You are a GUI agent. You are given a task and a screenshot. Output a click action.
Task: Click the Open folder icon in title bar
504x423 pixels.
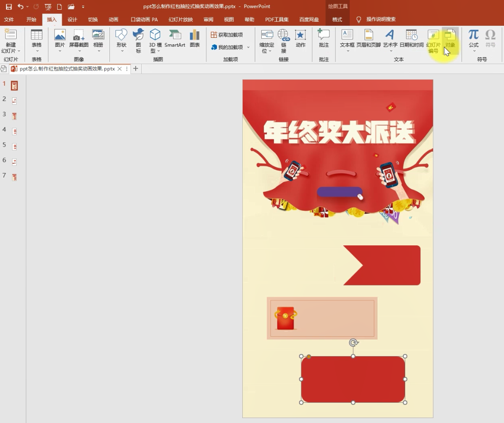71,6
